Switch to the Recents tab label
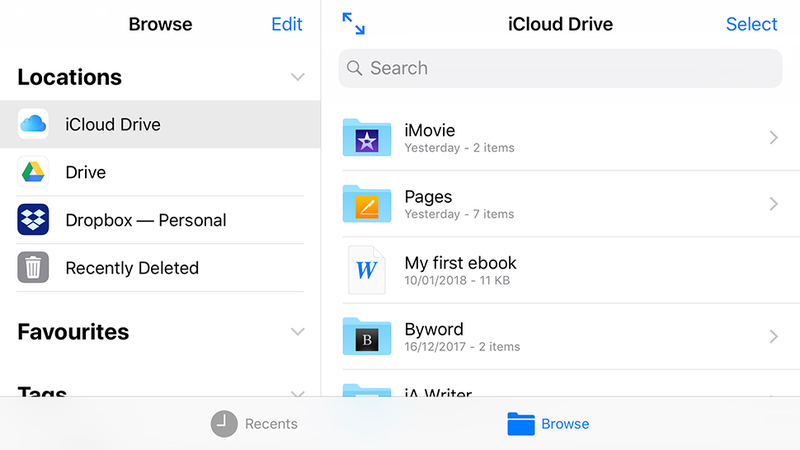 pyautogui.click(x=271, y=424)
